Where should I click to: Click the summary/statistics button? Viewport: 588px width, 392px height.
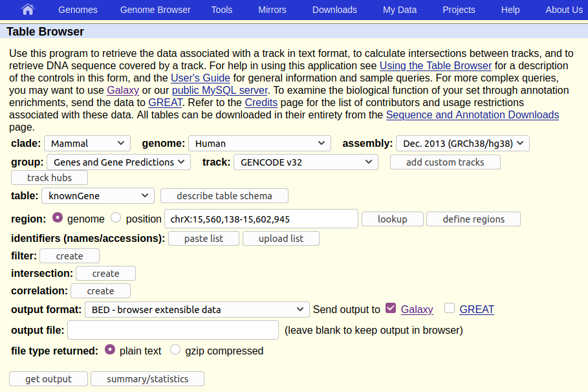click(x=147, y=379)
